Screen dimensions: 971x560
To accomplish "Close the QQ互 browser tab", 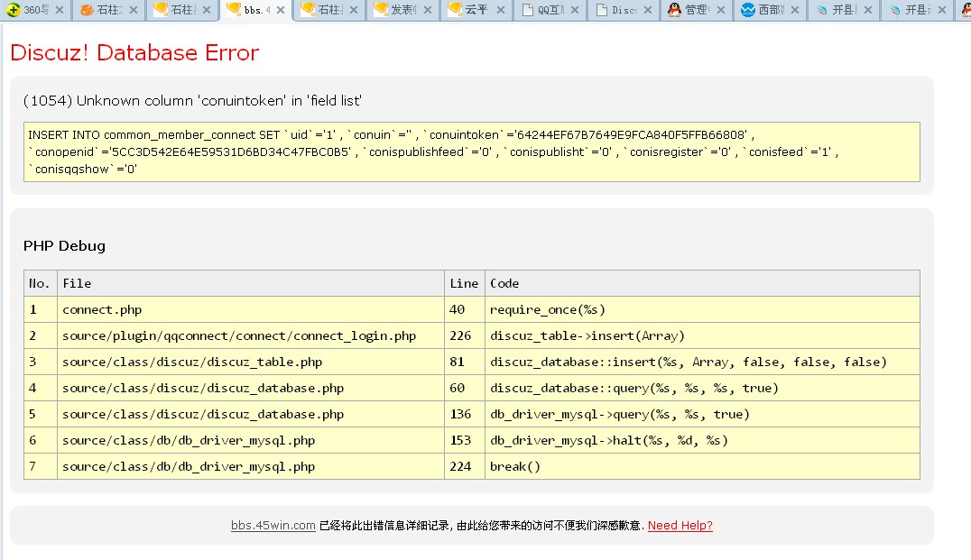I will (575, 10).
